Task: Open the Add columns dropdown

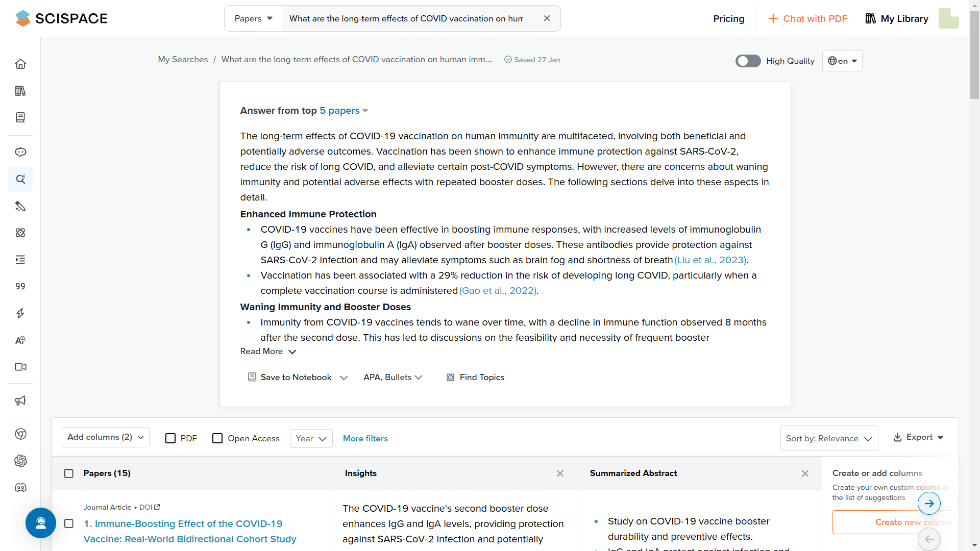Action: (106, 437)
